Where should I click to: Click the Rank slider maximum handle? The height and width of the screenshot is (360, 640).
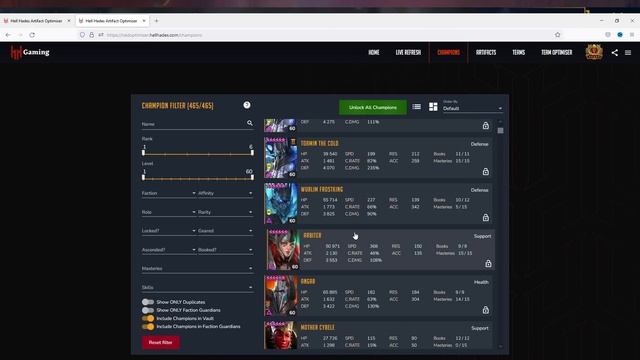pos(252,153)
